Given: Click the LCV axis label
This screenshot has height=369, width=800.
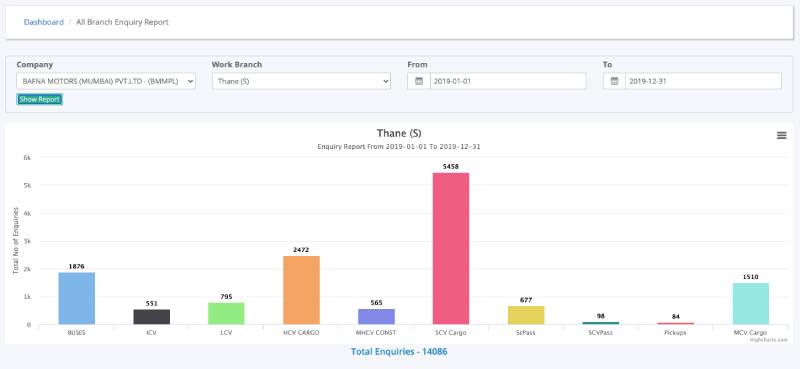Looking at the screenshot, I should pos(226,332).
